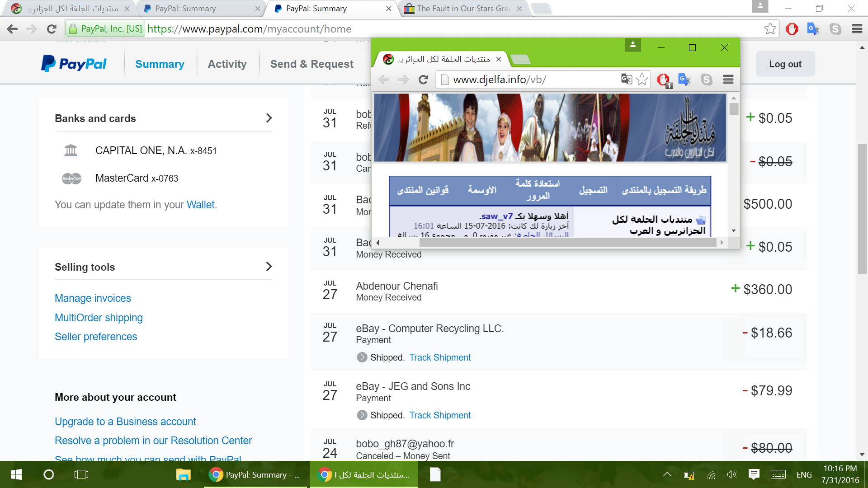Viewport: 868px width, 488px height.
Task: Open Resolve a problem in Resolution Center
Action: click(153, 441)
